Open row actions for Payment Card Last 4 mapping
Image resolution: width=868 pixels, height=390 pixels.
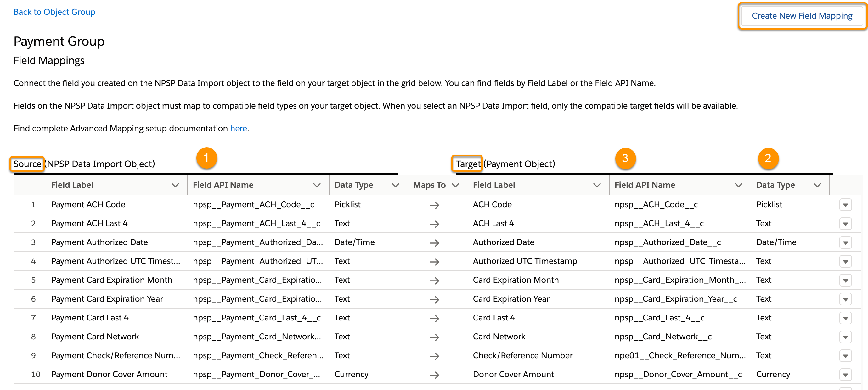[x=846, y=318]
